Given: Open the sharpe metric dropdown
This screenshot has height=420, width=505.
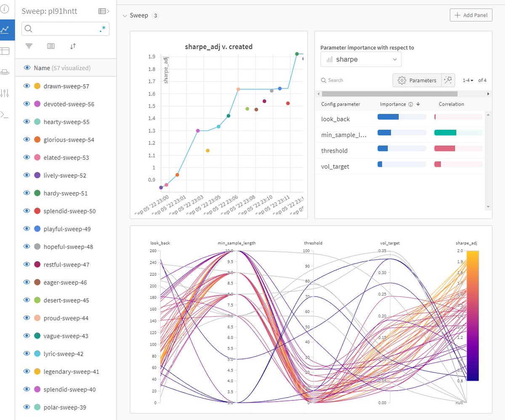Looking at the screenshot, I should [361, 59].
